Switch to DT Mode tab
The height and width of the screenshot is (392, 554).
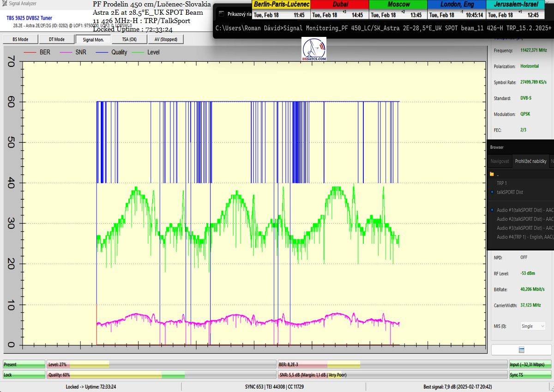click(56, 40)
